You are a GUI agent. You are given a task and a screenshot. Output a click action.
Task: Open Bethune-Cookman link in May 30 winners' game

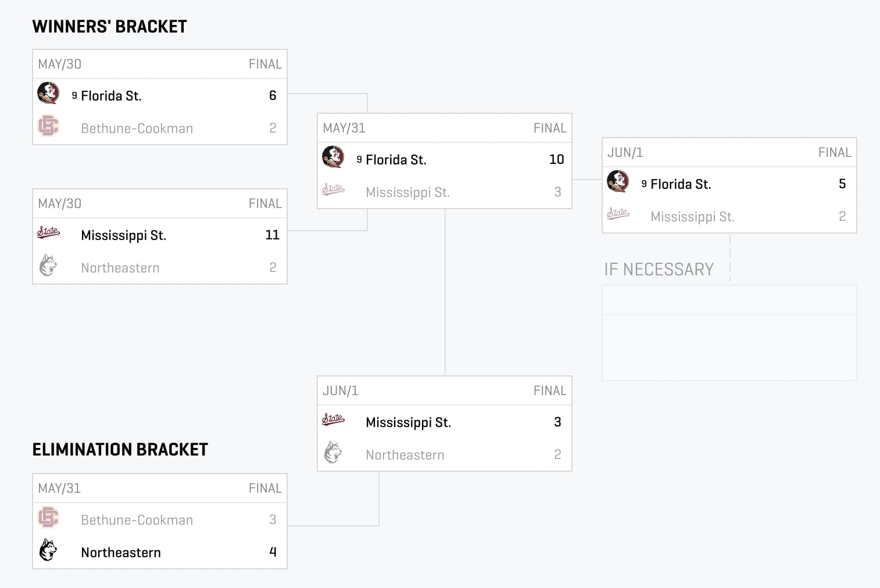point(137,128)
